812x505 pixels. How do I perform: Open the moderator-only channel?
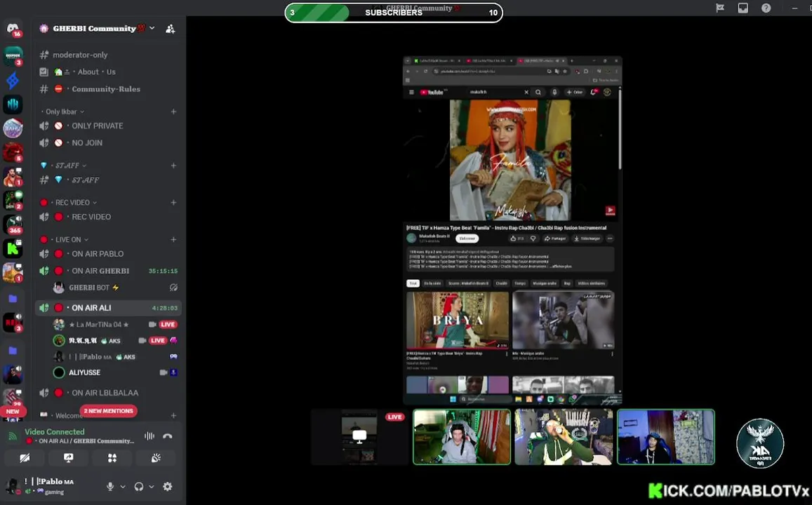click(107, 55)
